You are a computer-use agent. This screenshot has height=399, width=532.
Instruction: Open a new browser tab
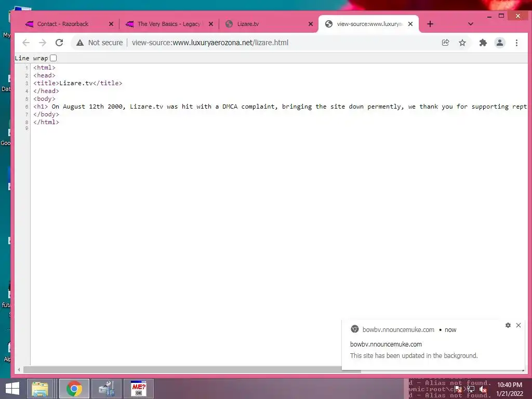pos(430,24)
